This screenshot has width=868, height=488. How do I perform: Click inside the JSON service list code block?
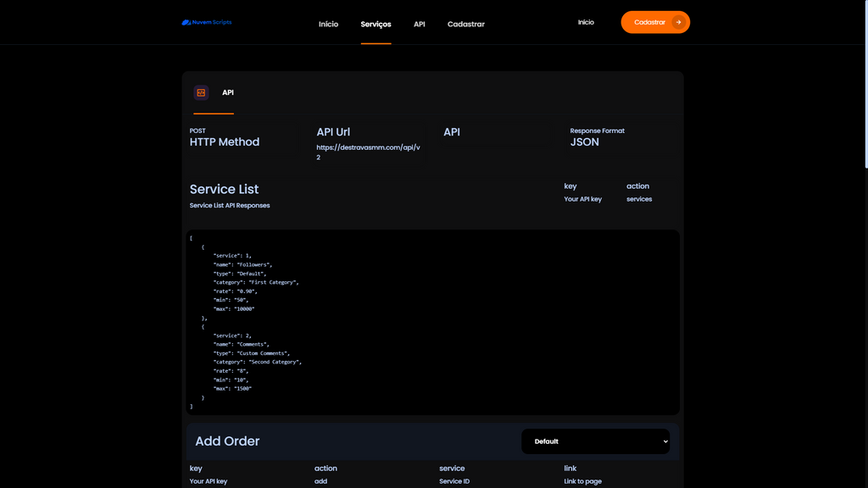432,322
